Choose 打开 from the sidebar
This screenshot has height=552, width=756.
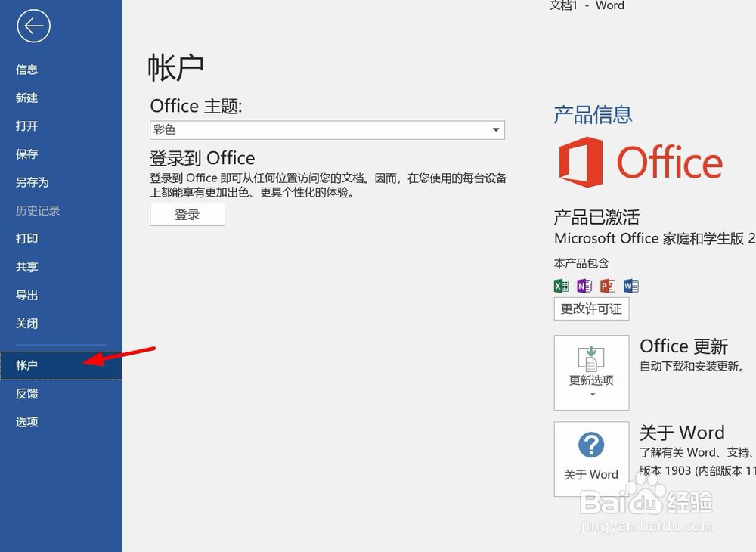26,126
